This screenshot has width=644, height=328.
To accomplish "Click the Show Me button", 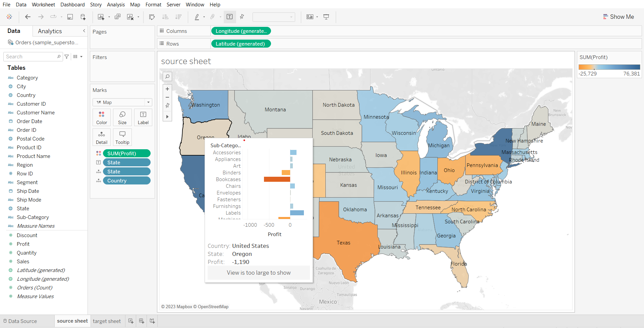I will click(x=618, y=17).
